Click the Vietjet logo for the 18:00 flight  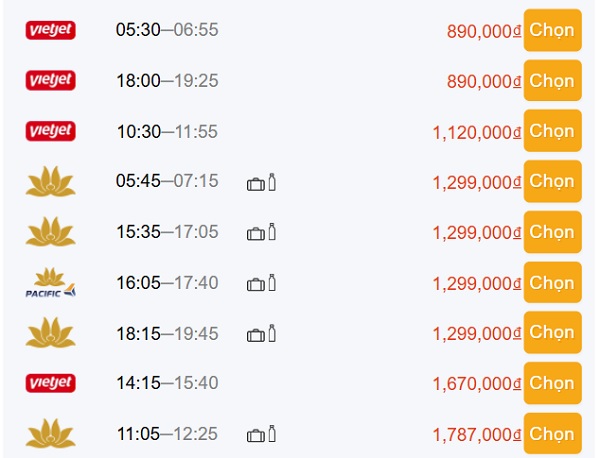click(x=50, y=81)
